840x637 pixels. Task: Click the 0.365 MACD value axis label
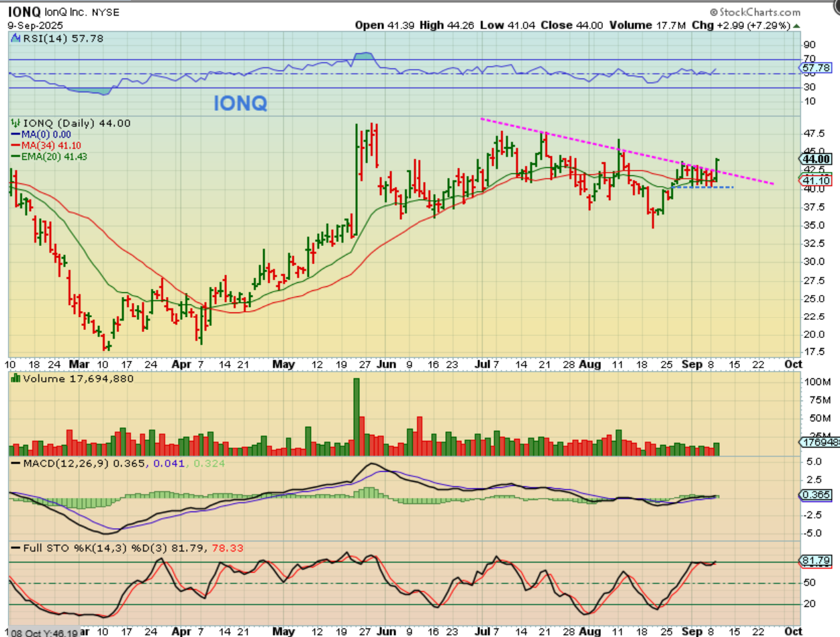tap(817, 495)
